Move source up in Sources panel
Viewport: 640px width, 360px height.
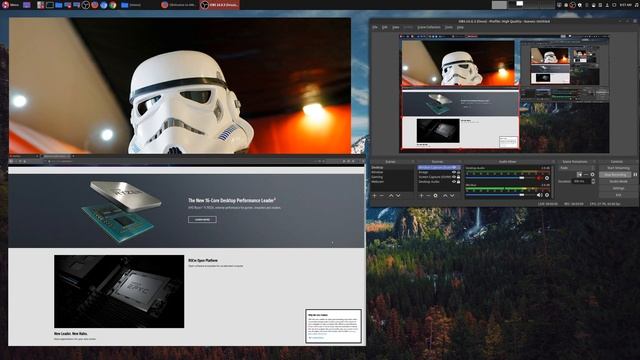click(445, 196)
